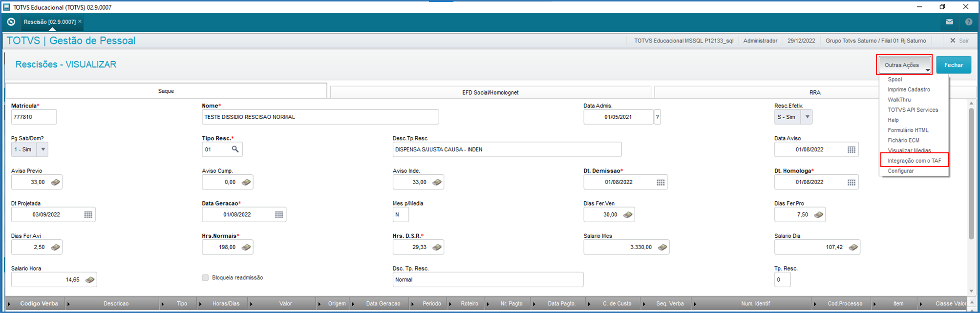Click the Tipo Resc. magnifier search icon
The width and height of the screenshot is (980, 313).
(x=235, y=149)
